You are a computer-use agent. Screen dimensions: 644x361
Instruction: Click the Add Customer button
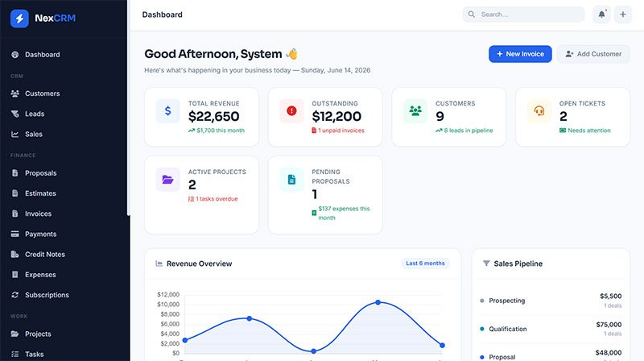click(593, 54)
